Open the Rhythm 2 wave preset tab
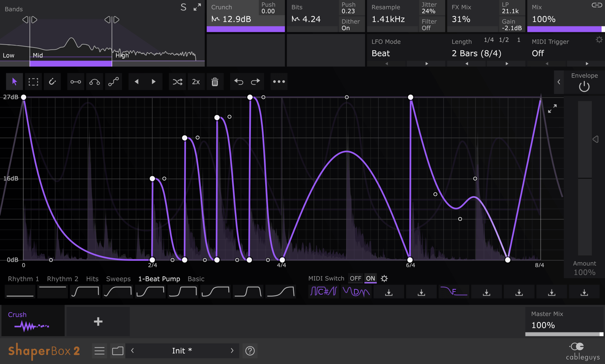 click(63, 279)
